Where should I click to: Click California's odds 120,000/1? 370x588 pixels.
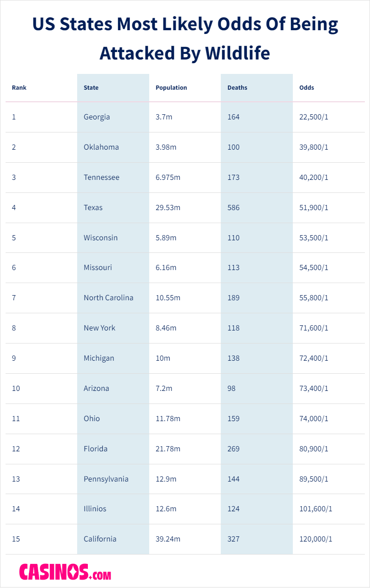point(316,539)
